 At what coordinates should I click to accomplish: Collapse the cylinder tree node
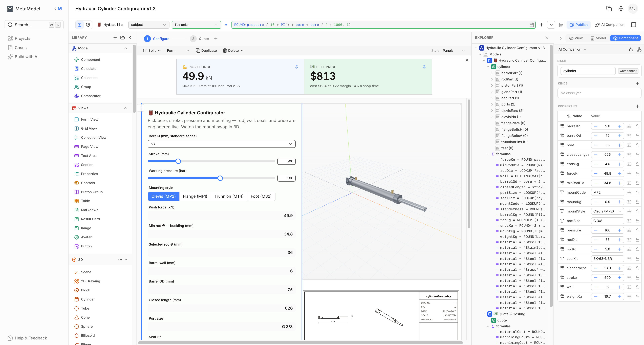pos(488,67)
